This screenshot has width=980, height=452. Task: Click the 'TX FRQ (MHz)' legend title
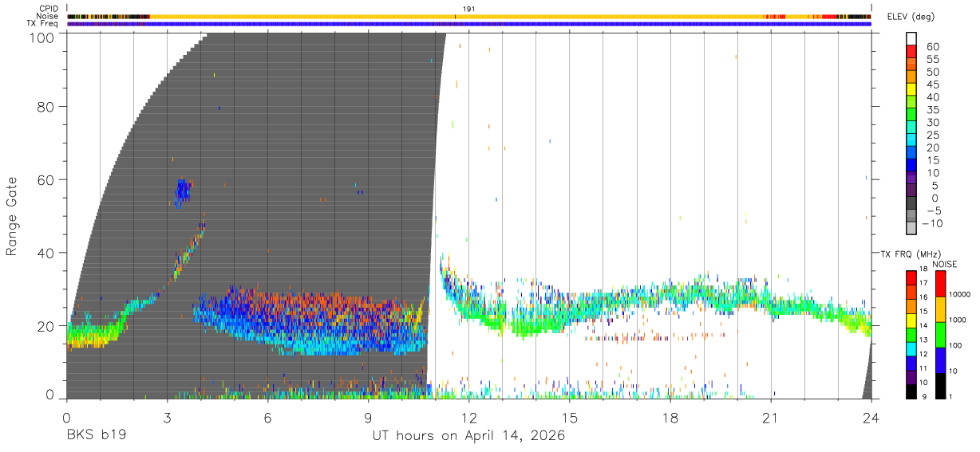coord(910,254)
